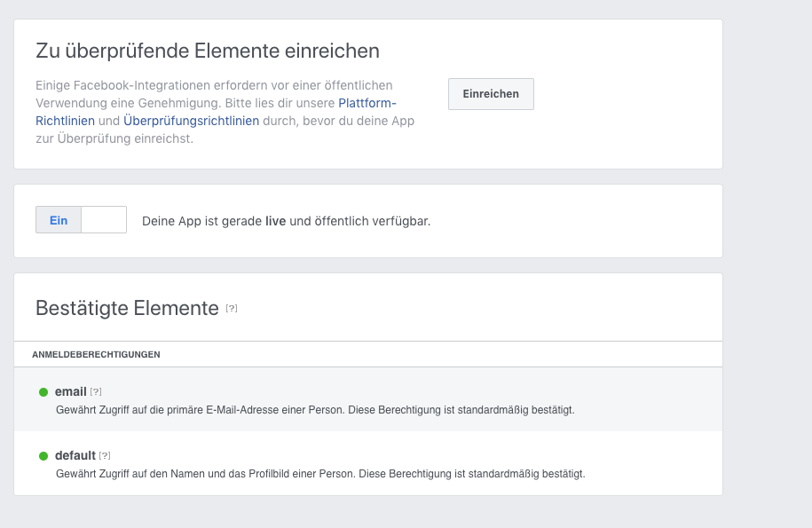Image resolution: width=812 pixels, height=528 pixels.
Task: Select the email permission name
Action: coord(70,392)
